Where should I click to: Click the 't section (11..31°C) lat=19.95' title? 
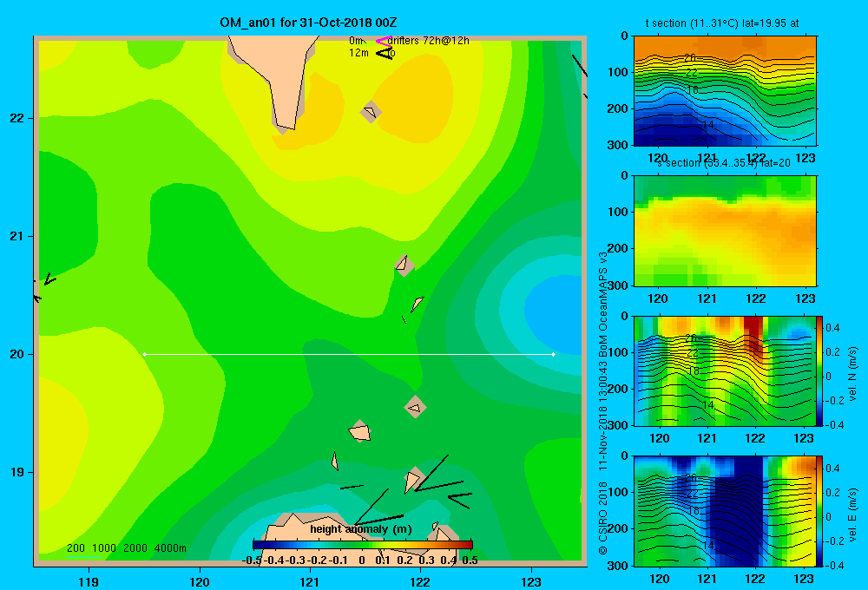[722, 23]
